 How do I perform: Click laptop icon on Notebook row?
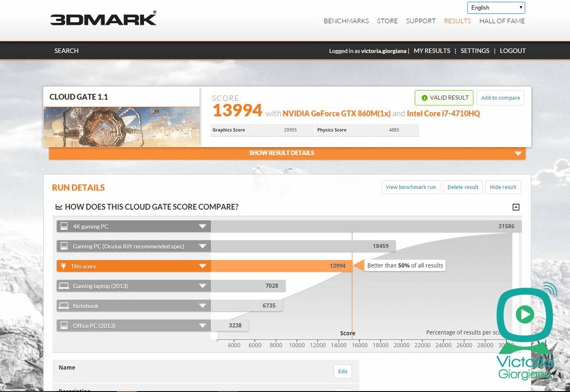click(x=64, y=306)
